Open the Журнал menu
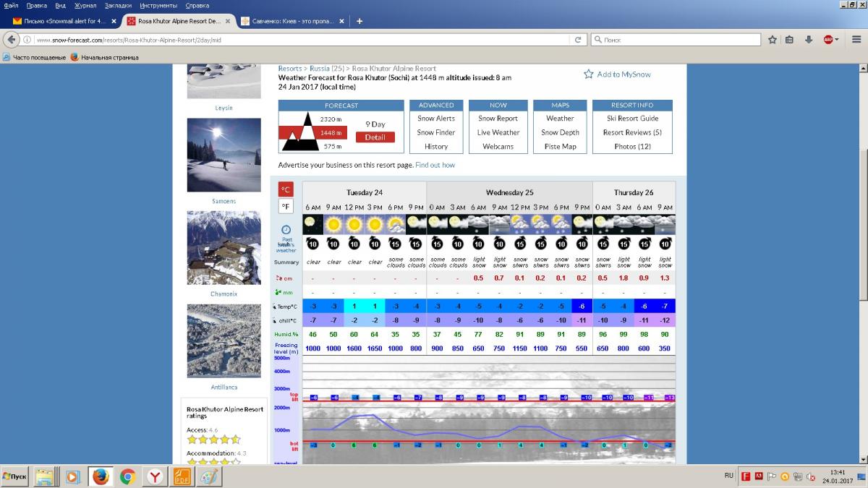Viewport: 868px width, 488px height. [85, 5]
